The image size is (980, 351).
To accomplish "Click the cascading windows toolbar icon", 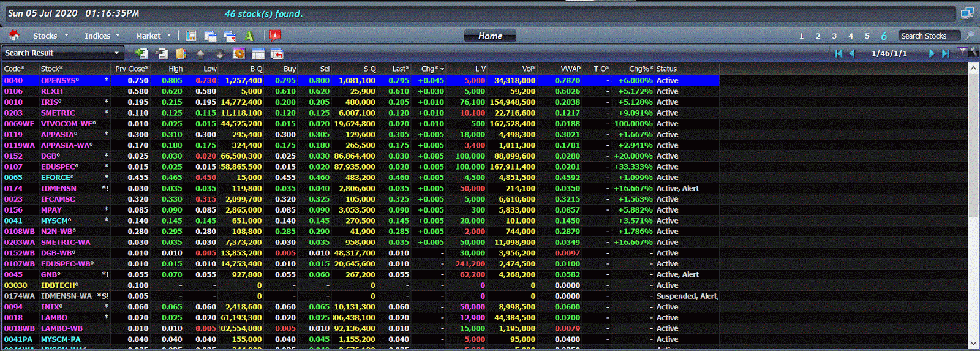I will [x=210, y=36].
